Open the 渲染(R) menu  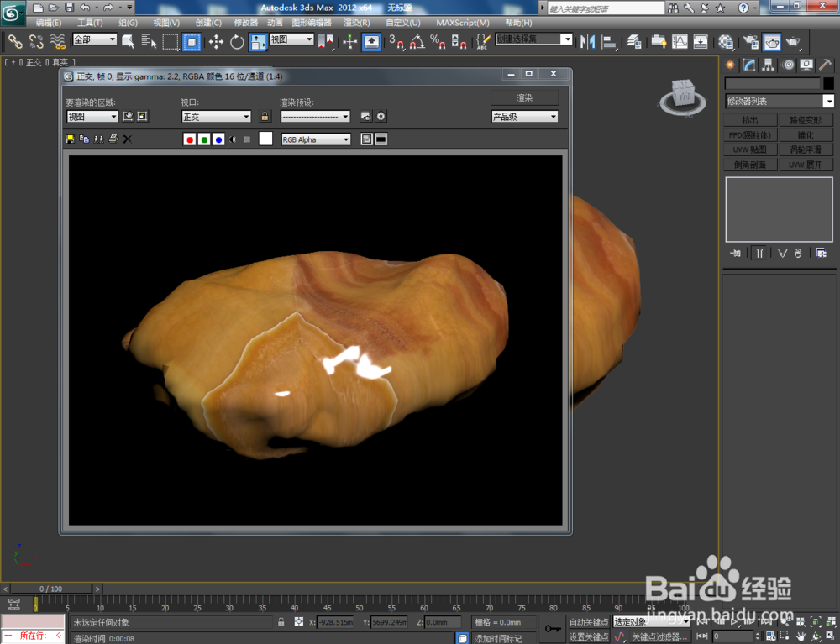click(x=357, y=23)
